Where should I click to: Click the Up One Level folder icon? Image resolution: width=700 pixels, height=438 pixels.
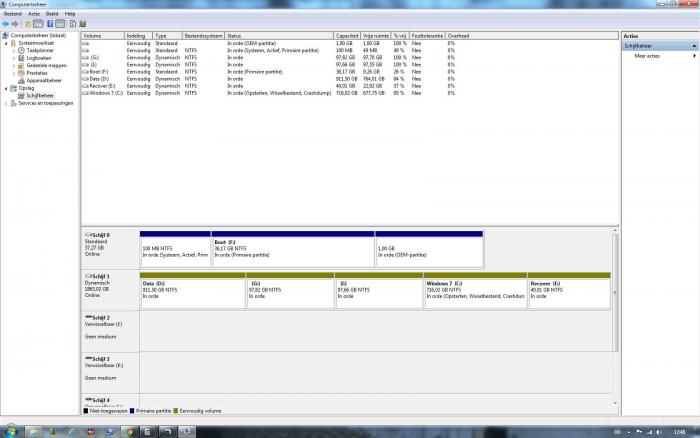click(28, 24)
